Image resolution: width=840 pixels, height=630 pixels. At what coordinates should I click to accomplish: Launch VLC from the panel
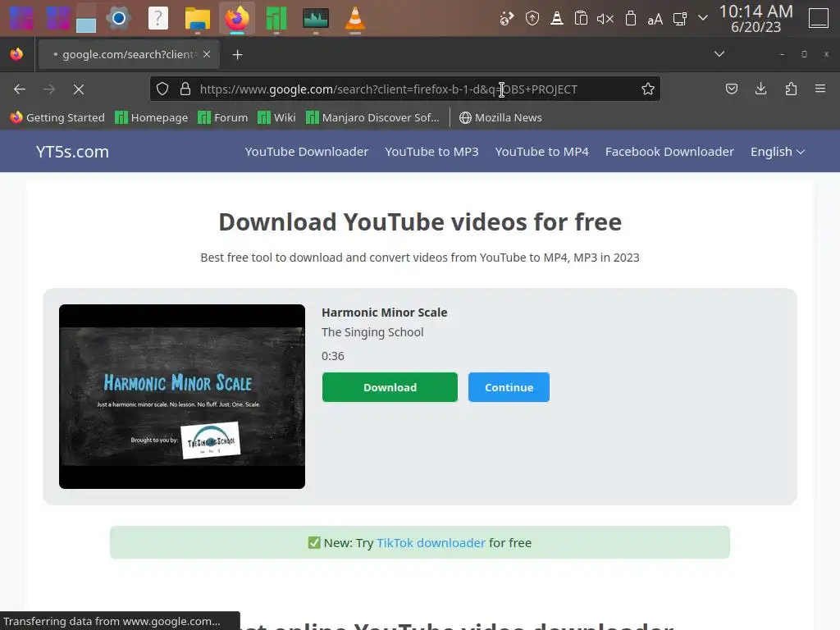tap(354, 18)
